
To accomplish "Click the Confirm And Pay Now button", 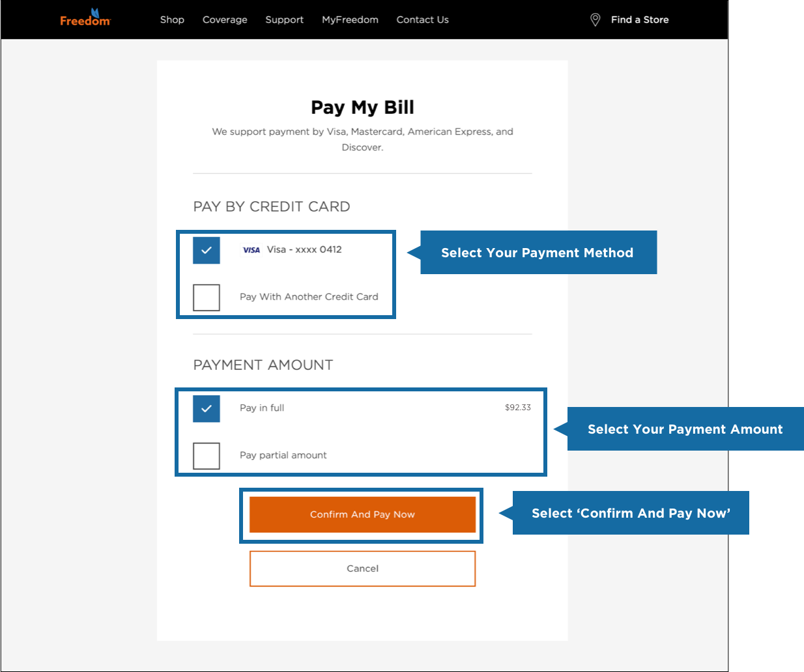I will (362, 514).
